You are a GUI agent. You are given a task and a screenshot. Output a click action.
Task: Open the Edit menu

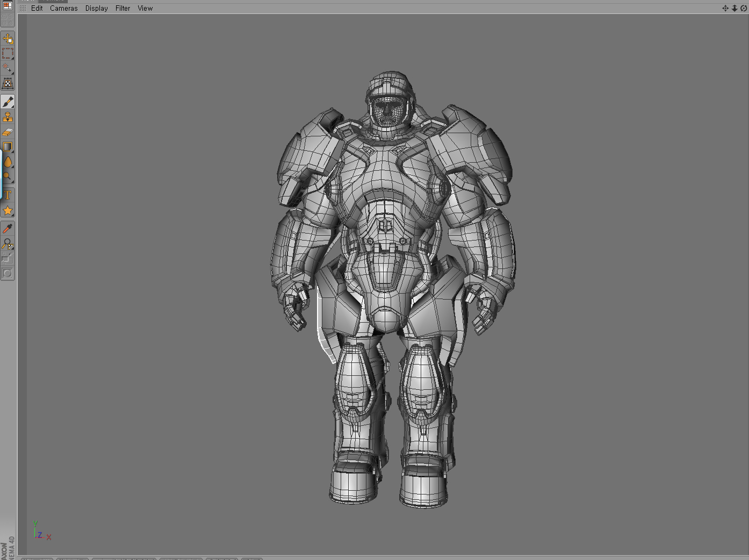click(x=37, y=8)
